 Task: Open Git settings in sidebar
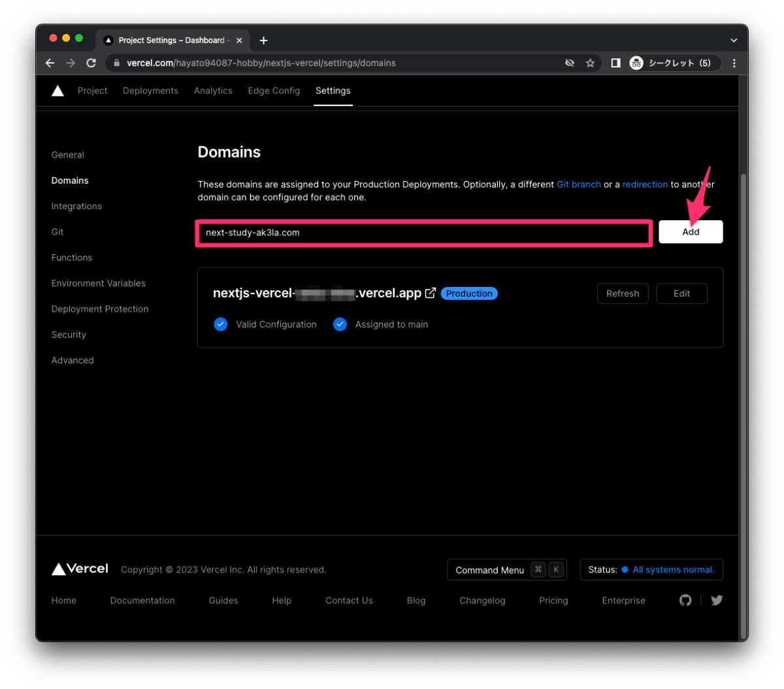[57, 232]
